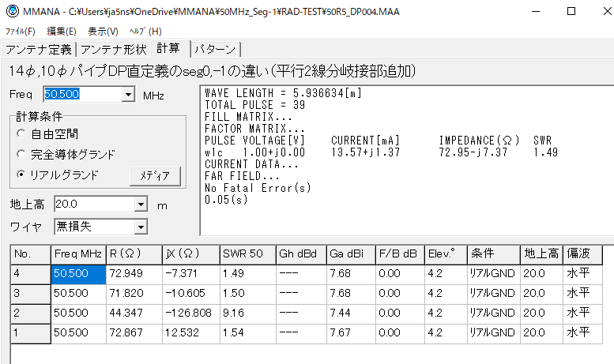
Task: Open the Freq dropdown arrow
Action: click(129, 95)
